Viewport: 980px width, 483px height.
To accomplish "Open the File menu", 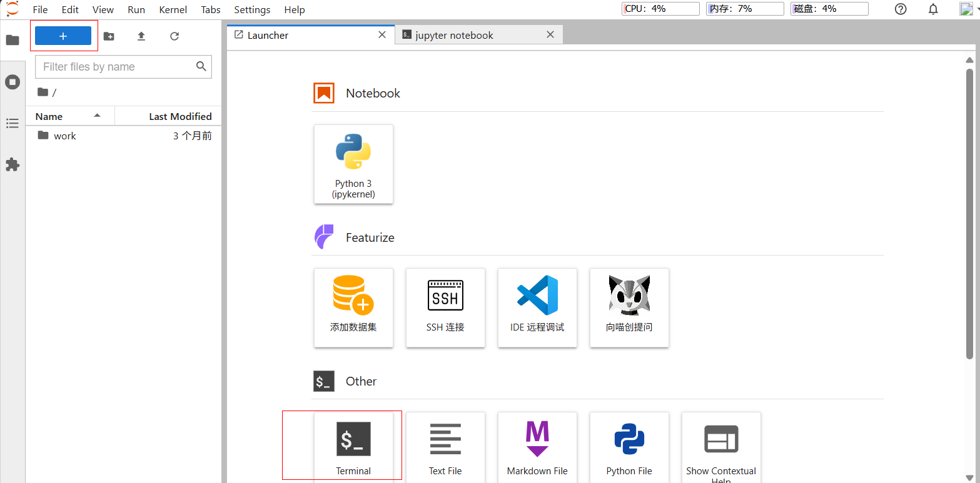I will [40, 9].
